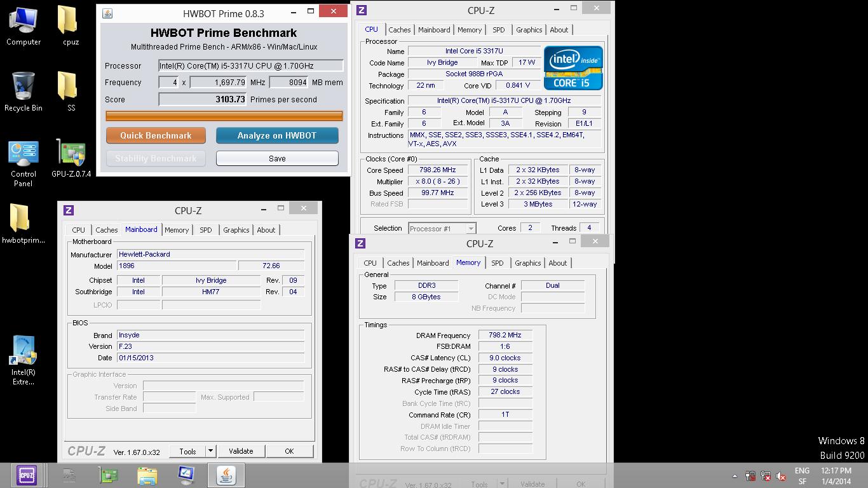Open the Computer desktop icon

point(24,26)
